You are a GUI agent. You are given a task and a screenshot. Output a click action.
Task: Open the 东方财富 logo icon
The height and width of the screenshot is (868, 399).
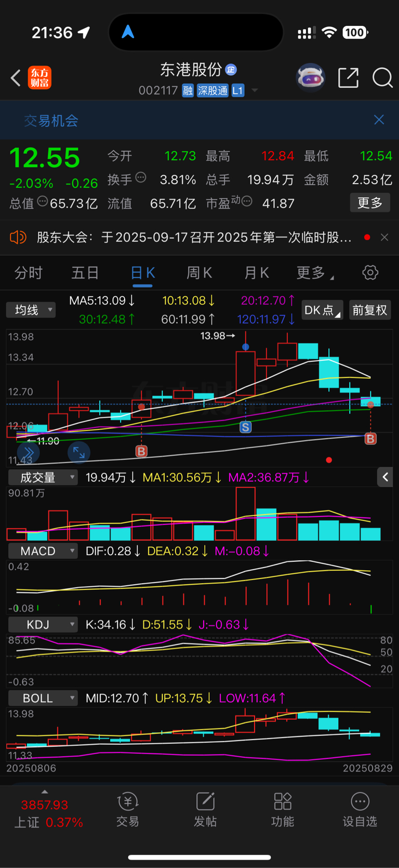(x=40, y=78)
